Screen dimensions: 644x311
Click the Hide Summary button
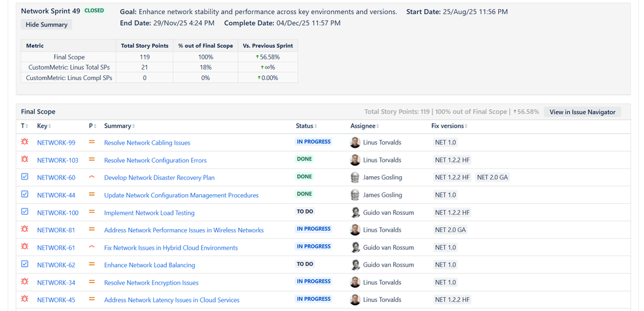(46, 25)
